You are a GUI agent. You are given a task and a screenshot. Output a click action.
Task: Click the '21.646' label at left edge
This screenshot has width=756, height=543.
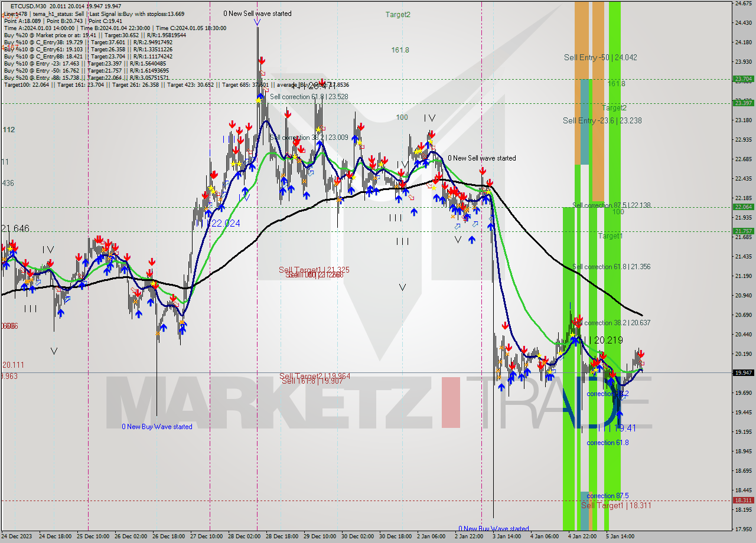(15, 228)
